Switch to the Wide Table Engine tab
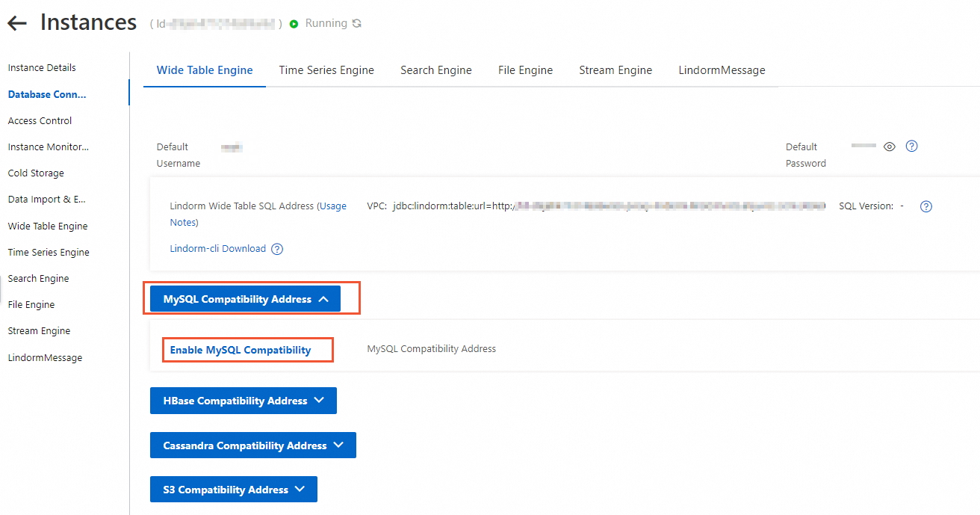Image resolution: width=980 pixels, height=515 pixels. click(x=205, y=70)
